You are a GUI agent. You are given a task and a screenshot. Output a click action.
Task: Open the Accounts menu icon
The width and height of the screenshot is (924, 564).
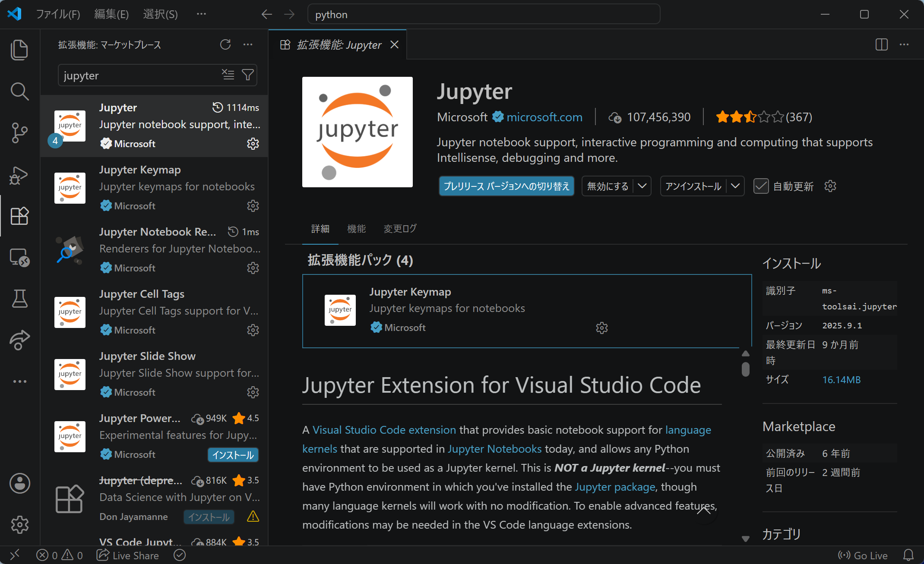[x=19, y=483]
